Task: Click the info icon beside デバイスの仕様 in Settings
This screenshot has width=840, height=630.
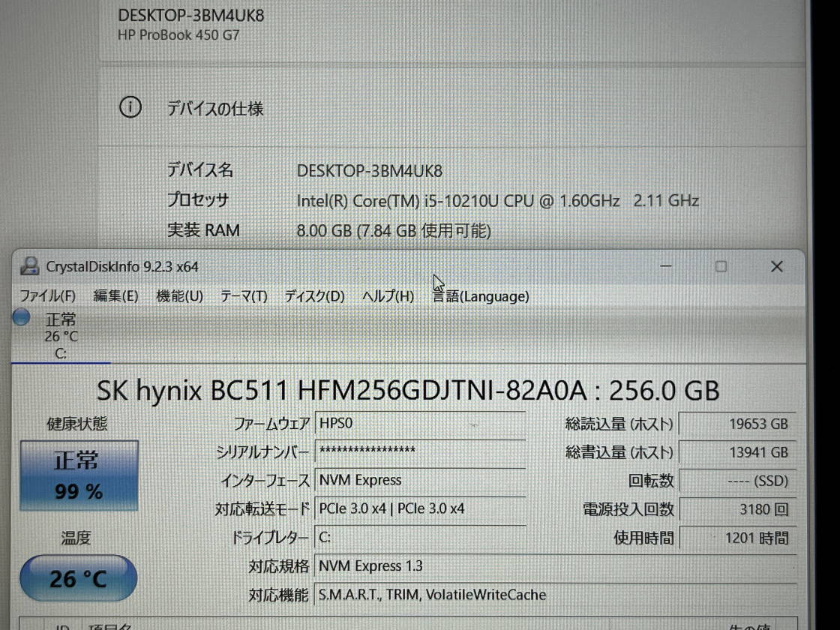Action: coord(130,107)
